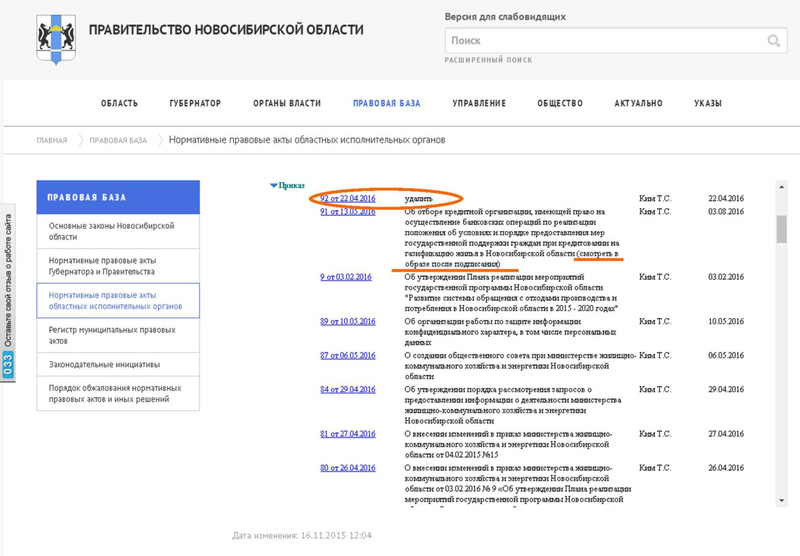Click the date 10.05.2016 in the right column
The image size is (800, 556).
pos(726,321)
